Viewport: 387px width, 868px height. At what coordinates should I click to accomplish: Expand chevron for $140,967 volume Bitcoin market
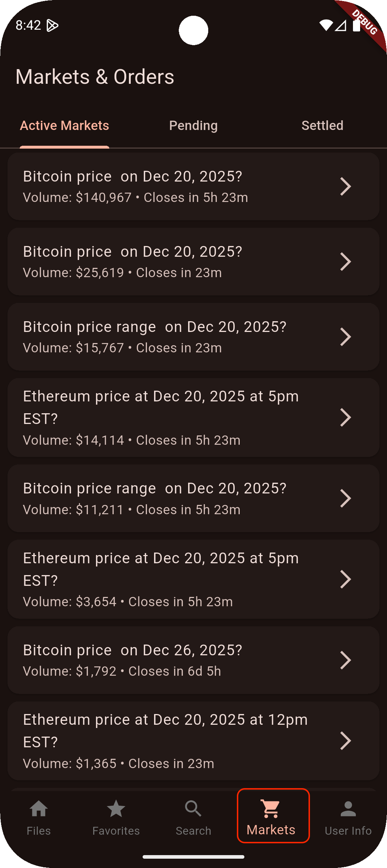345,187
